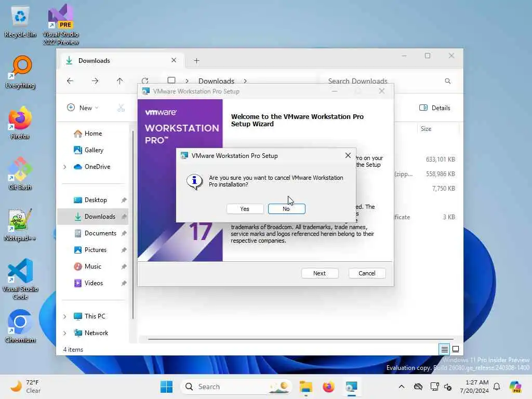
Task: Toggle the Details pane in Explorer
Action: [x=435, y=108]
